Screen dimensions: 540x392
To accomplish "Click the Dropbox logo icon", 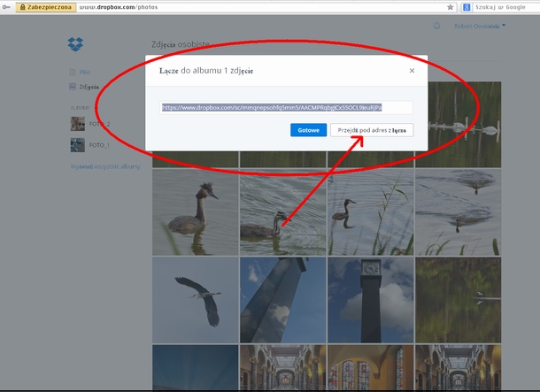I will pos(75,44).
